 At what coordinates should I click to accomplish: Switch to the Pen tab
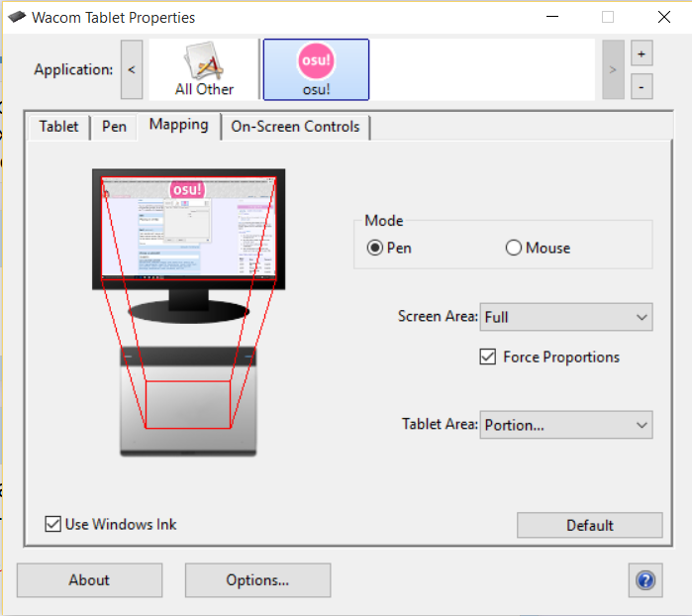114,127
